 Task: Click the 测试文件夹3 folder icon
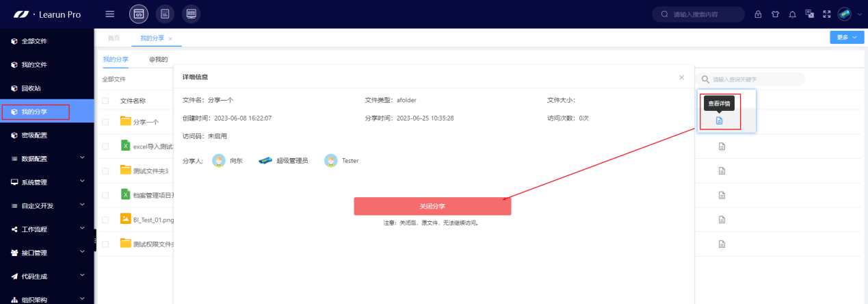coord(125,170)
